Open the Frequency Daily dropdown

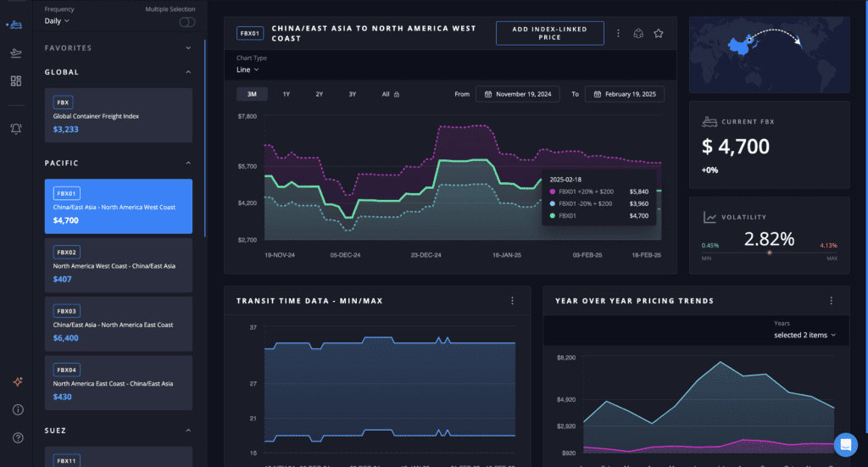tap(57, 20)
